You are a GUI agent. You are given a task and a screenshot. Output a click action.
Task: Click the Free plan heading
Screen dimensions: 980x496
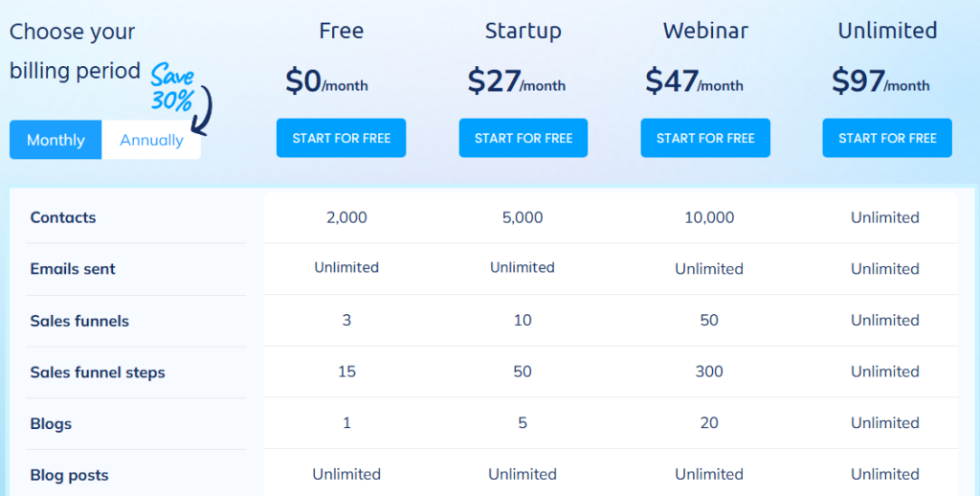342,31
